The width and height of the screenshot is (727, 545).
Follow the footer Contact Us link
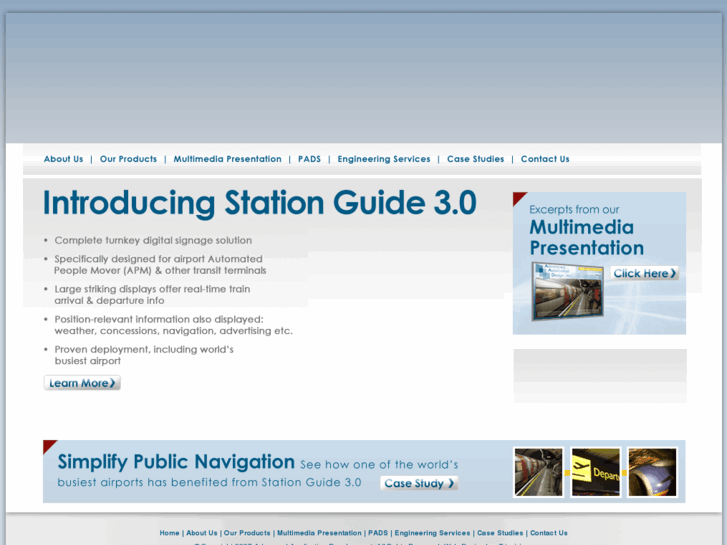pos(548,533)
